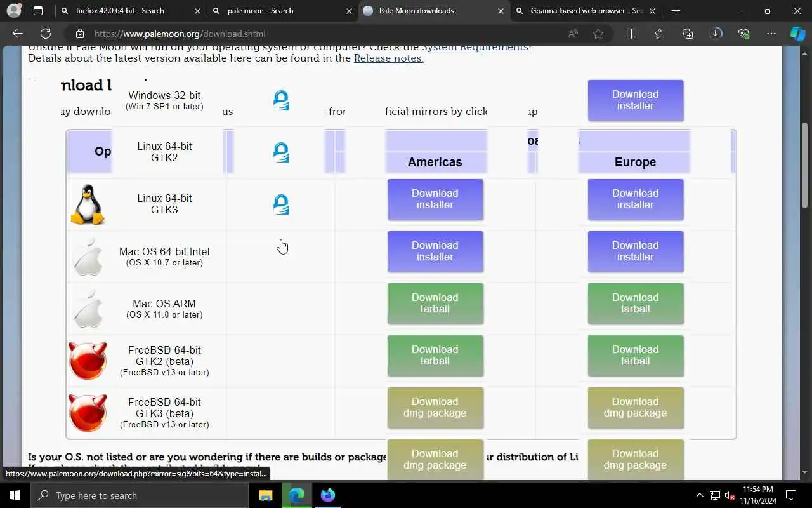The width and height of the screenshot is (812, 508).
Task: Go back to the previous page
Action: 18,34
